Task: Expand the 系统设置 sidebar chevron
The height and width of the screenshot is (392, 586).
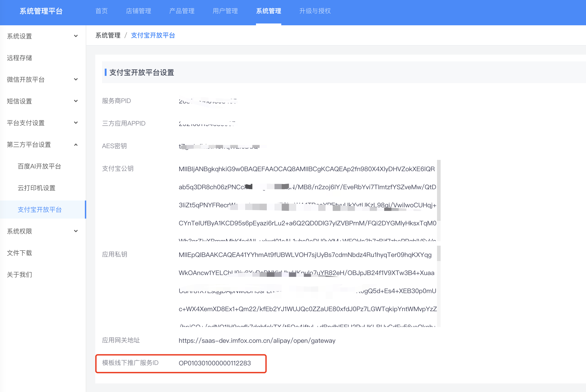Action: (76, 36)
